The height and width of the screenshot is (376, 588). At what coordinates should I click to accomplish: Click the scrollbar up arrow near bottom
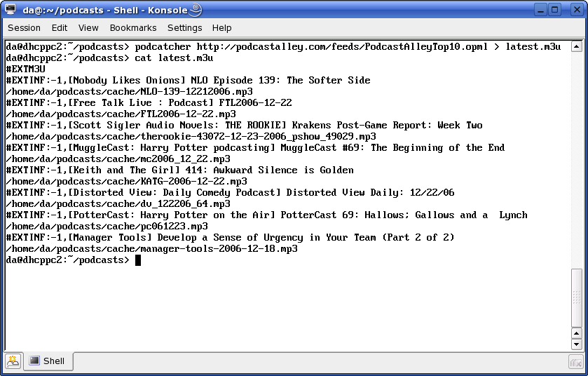point(576,333)
